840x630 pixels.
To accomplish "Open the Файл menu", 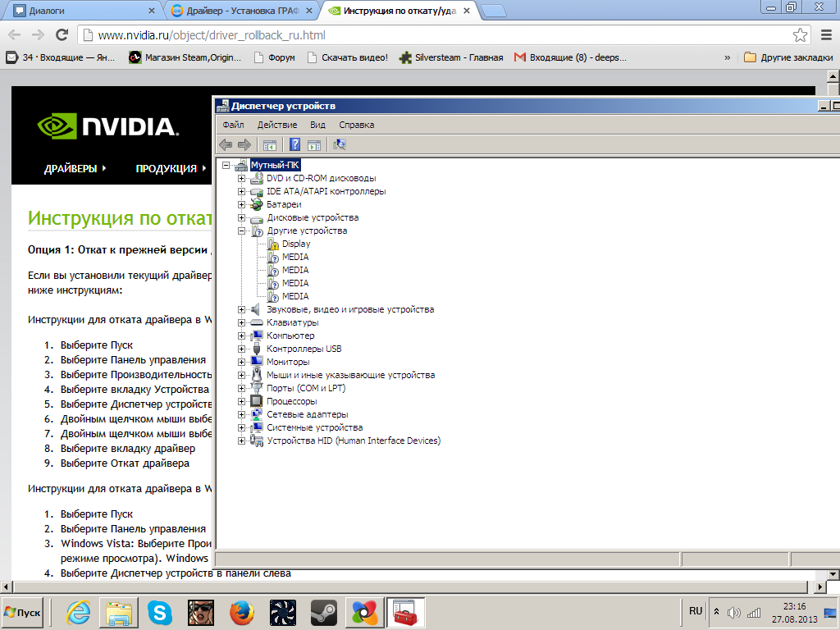I will 233,125.
